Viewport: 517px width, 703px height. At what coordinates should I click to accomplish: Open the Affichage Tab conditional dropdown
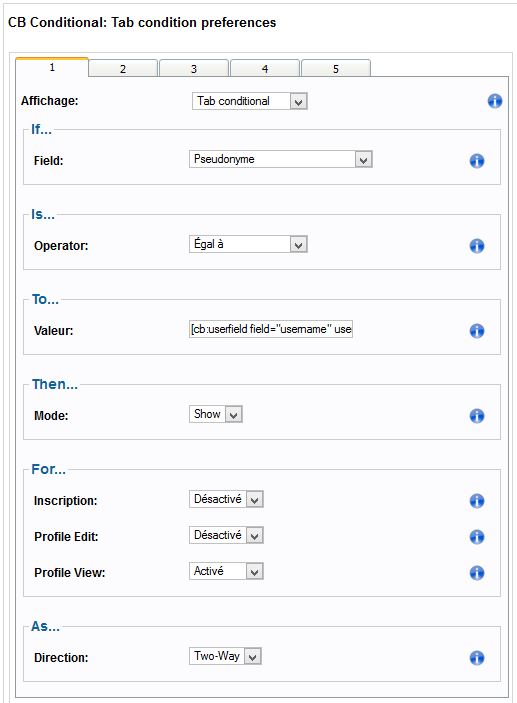pos(250,101)
